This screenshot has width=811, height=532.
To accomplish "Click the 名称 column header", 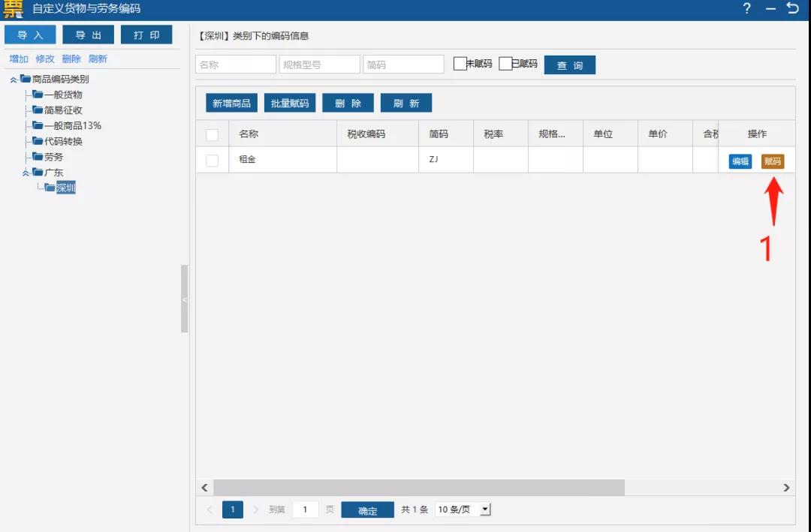I will click(283, 134).
